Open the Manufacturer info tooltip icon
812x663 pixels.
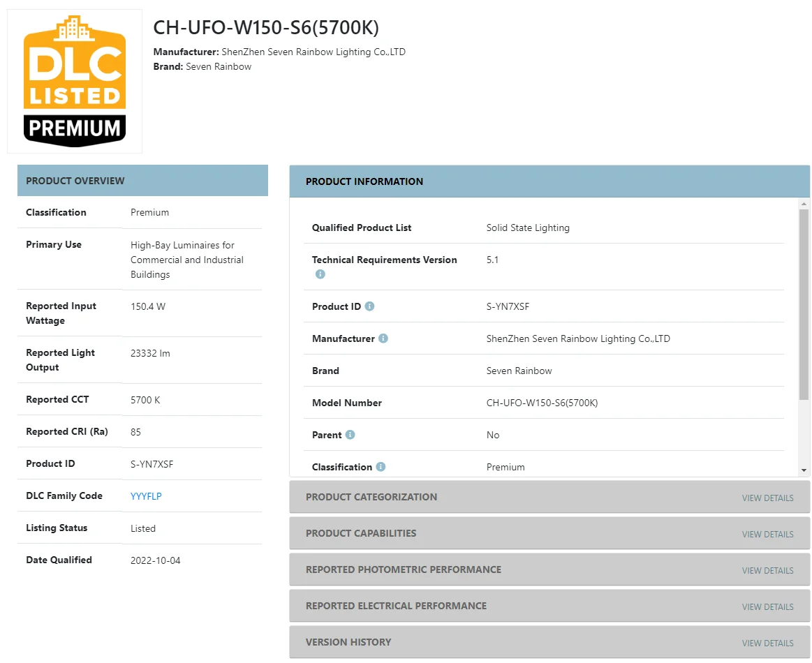click(383, 338)
